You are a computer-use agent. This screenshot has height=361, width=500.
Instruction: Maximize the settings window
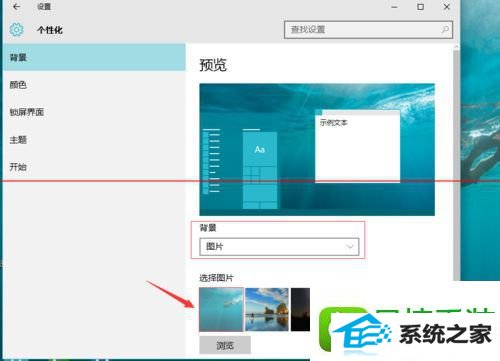click(421, 7)
